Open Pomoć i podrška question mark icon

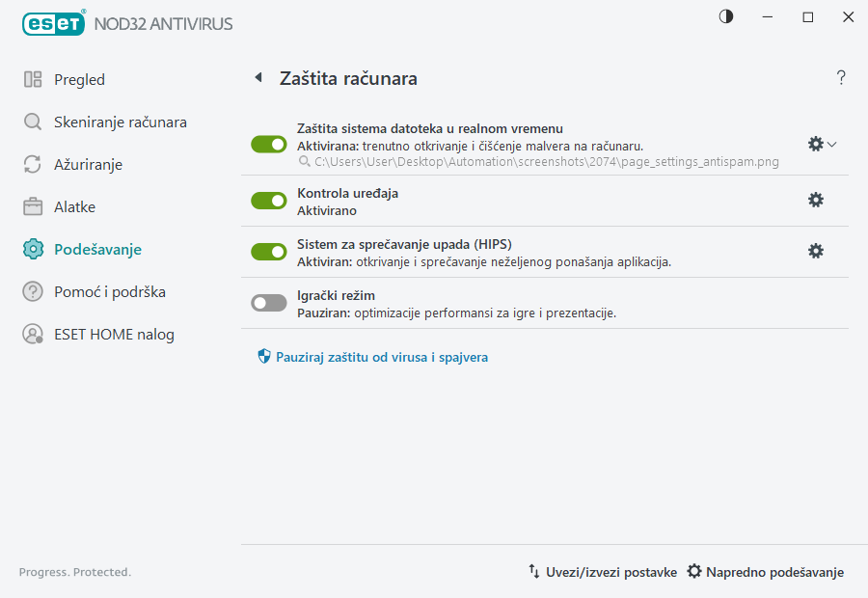[33, 291]
